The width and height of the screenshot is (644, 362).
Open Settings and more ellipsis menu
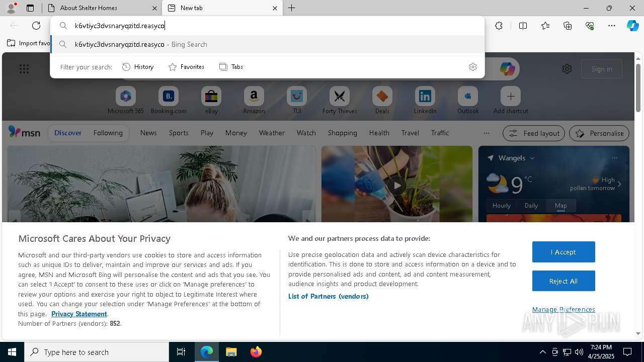coord(612,26)
